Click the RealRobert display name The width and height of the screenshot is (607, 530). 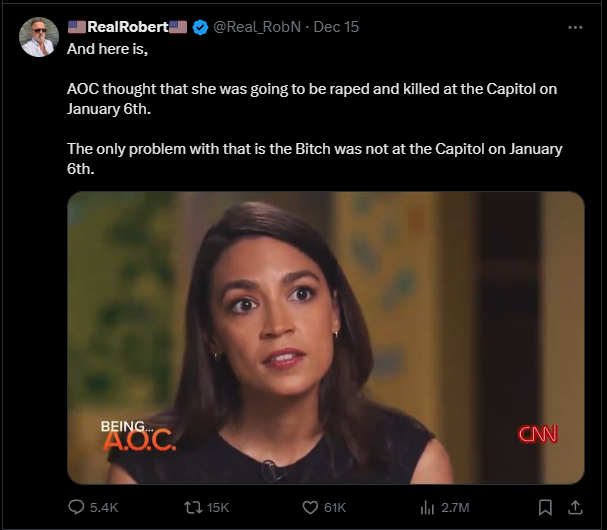coord(127,26)
